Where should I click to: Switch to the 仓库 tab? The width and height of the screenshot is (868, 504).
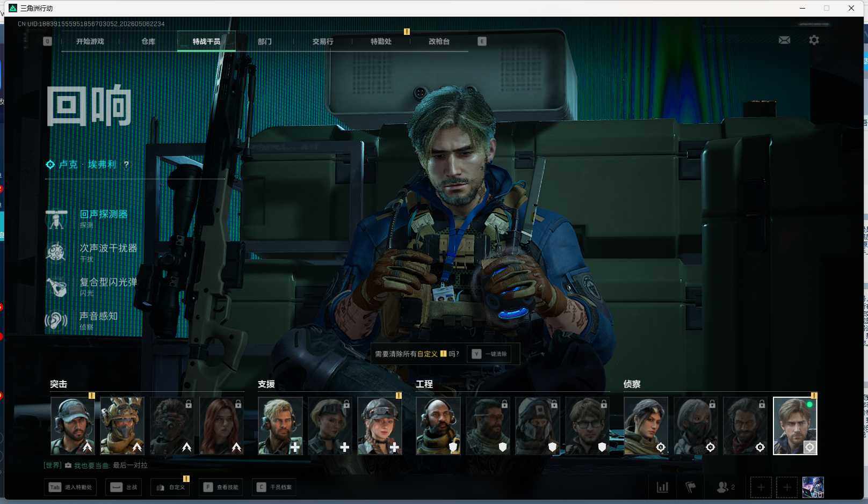click(x=148, y=41)
